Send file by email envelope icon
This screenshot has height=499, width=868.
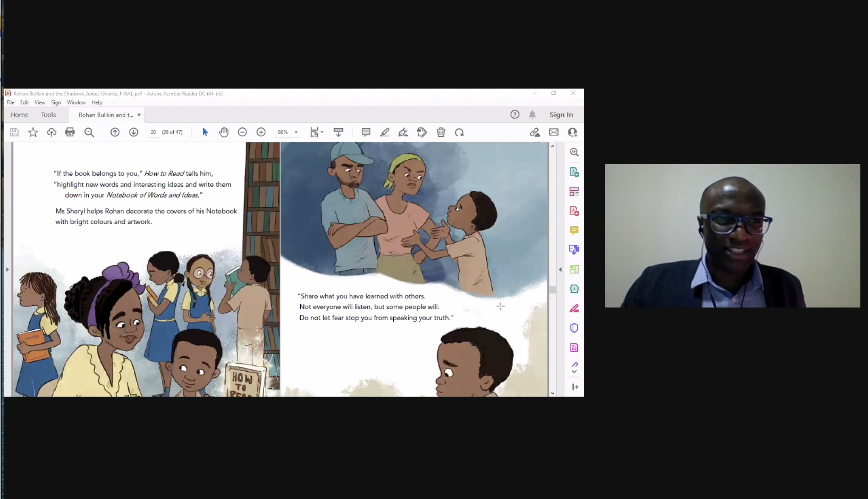(x=553, y=132)
